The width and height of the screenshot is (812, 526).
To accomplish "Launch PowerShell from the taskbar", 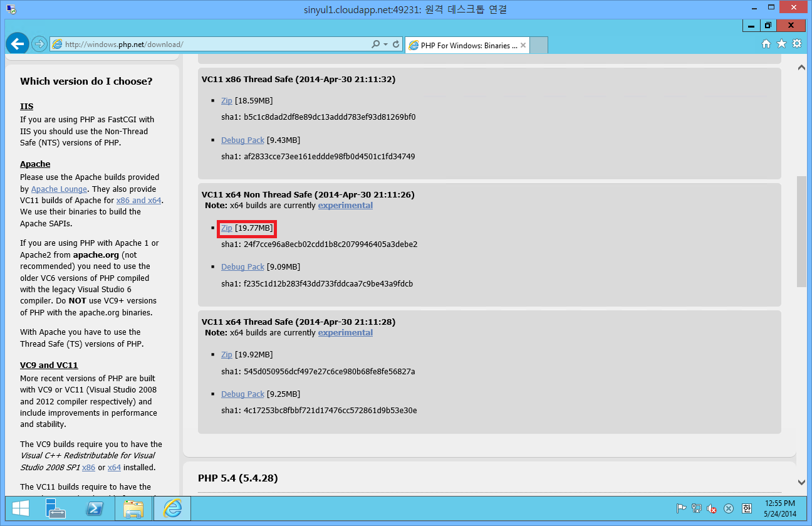I will (95, 509).
